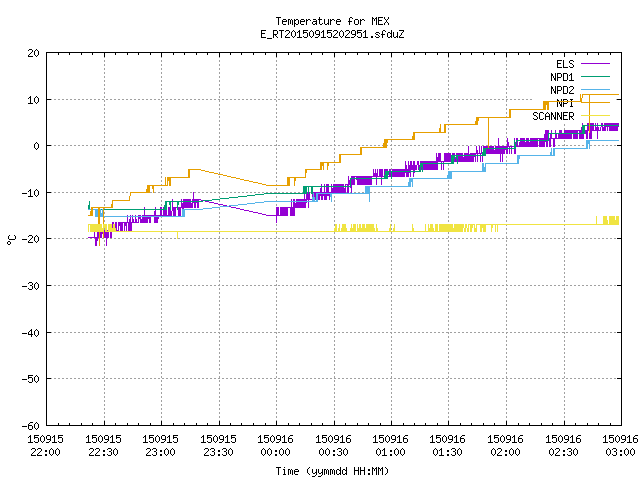Click the x-axis tick label 150916 02:30
The height and width of the screenshot is (480, 640).
(564, 446)
